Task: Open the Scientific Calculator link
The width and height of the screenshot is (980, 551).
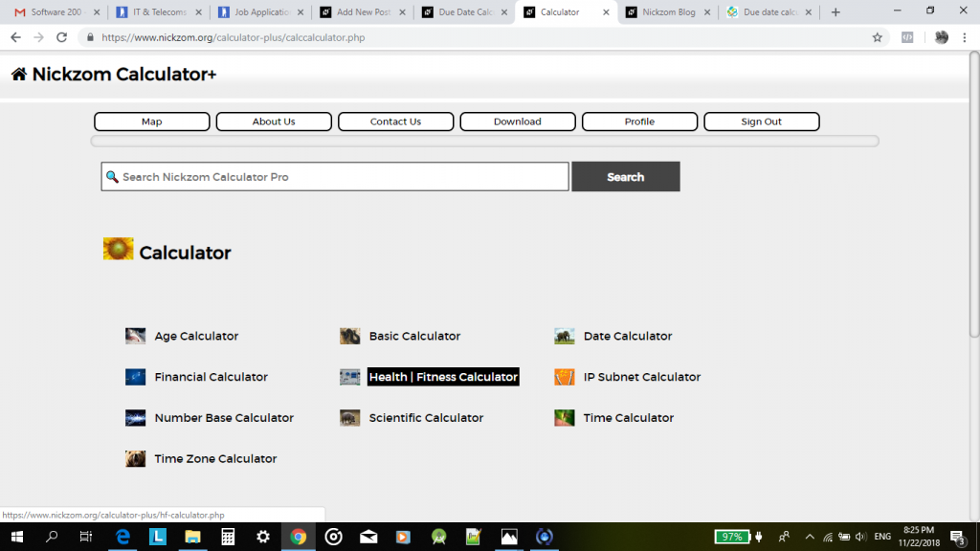Action: coord(426,418)
